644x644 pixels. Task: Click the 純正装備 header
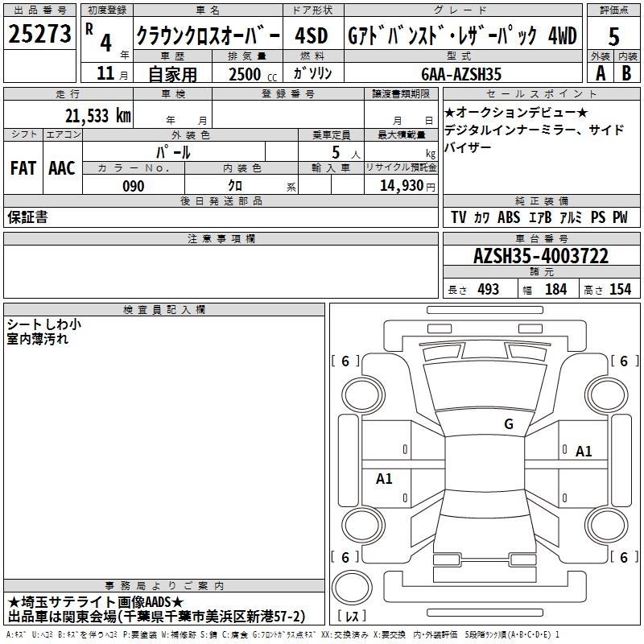pyautogui.click(x=541, y=200)
